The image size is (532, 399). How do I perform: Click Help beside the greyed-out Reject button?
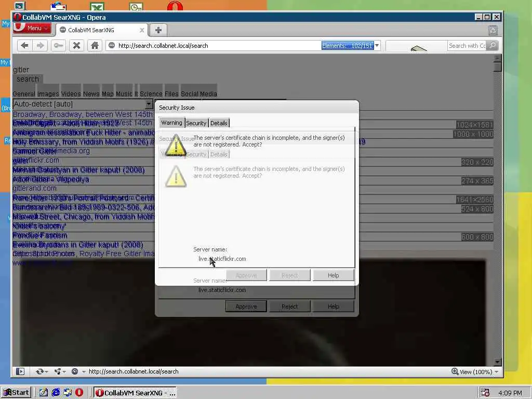point(333,275)
